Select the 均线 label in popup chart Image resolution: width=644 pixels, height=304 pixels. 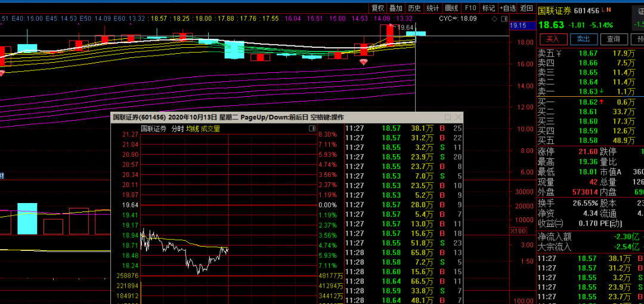click(x=192, y=129)
